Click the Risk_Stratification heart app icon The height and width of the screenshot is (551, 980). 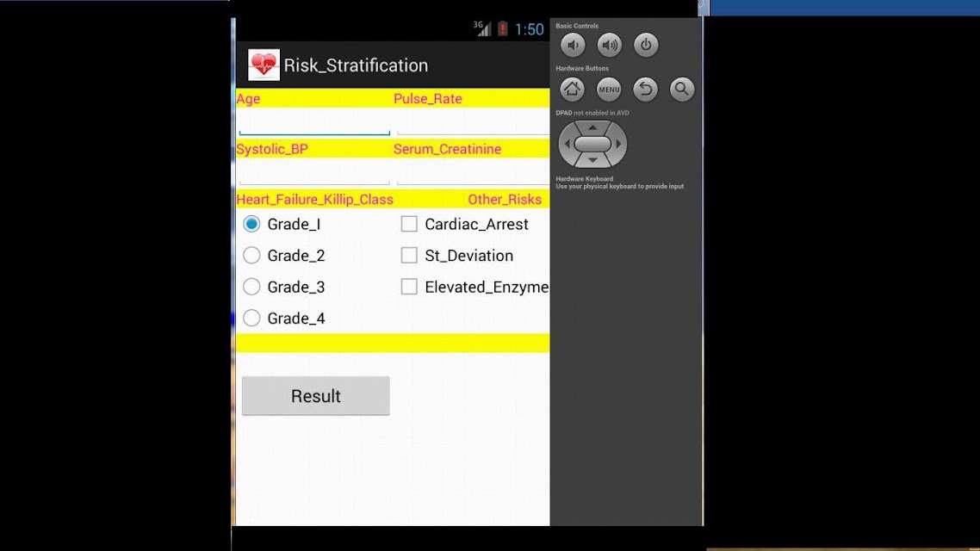point(264,65)
